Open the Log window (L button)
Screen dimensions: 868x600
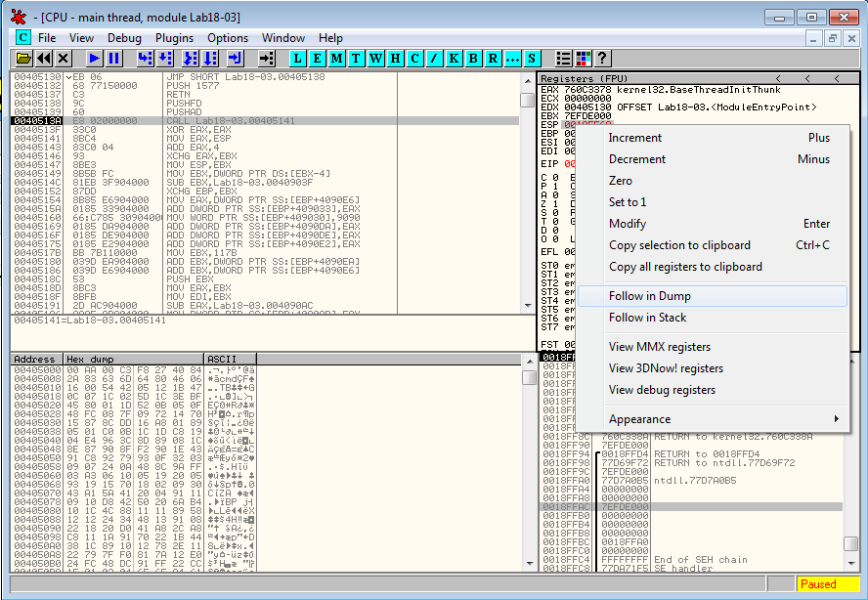pyautogui.click(x=298, y=59)
